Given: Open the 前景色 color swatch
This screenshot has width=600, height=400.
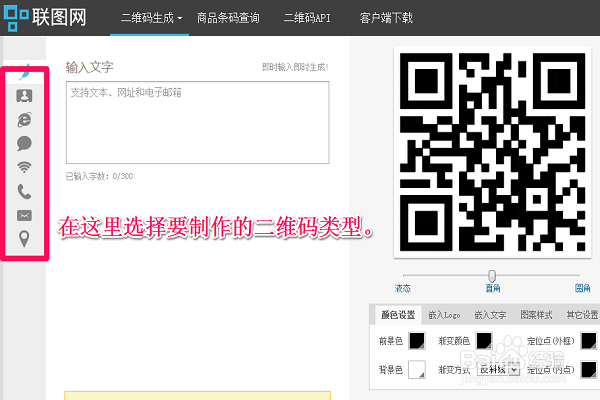Looking at the screenshot, I should click(417, 341).
